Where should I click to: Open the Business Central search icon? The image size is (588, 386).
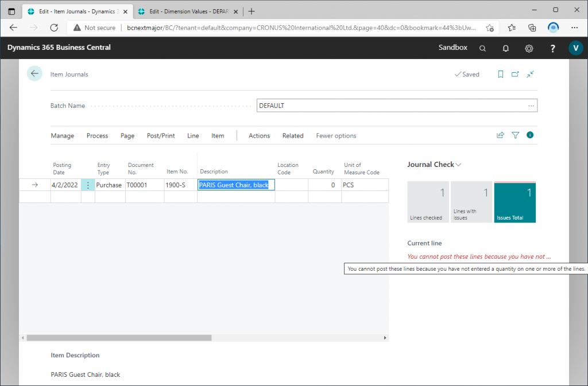(x=483, y=48)
